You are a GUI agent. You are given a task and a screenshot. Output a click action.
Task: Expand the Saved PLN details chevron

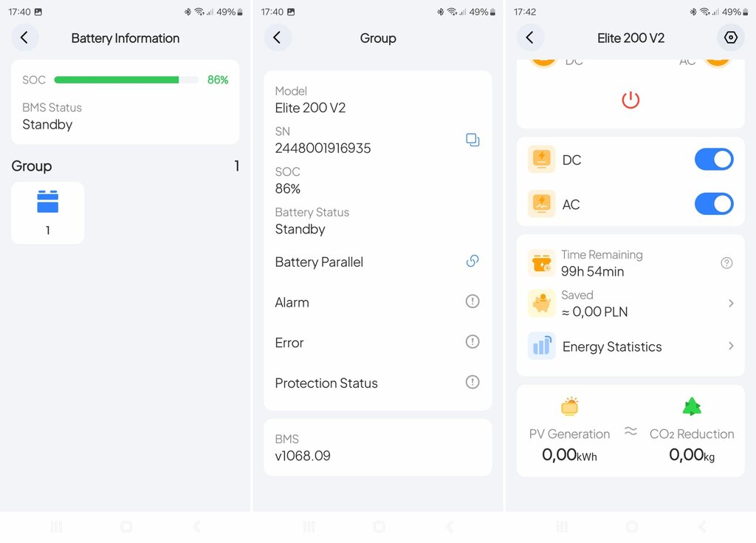(x=731, y=303)
